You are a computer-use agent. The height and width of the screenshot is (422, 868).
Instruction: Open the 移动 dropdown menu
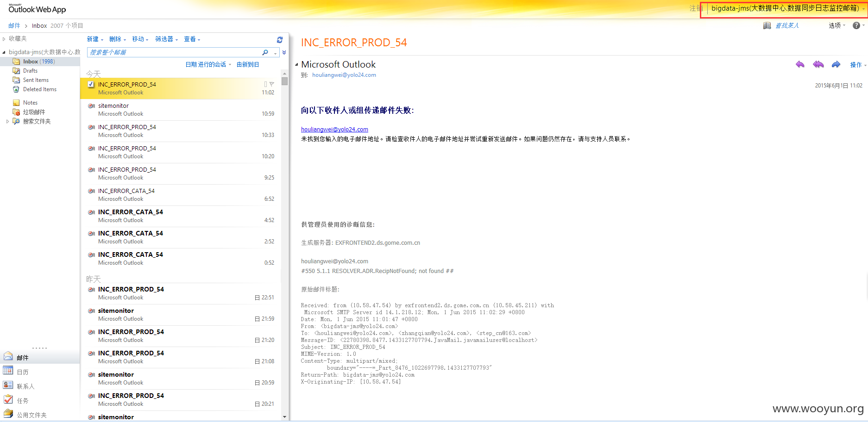[x=140, y=39]
